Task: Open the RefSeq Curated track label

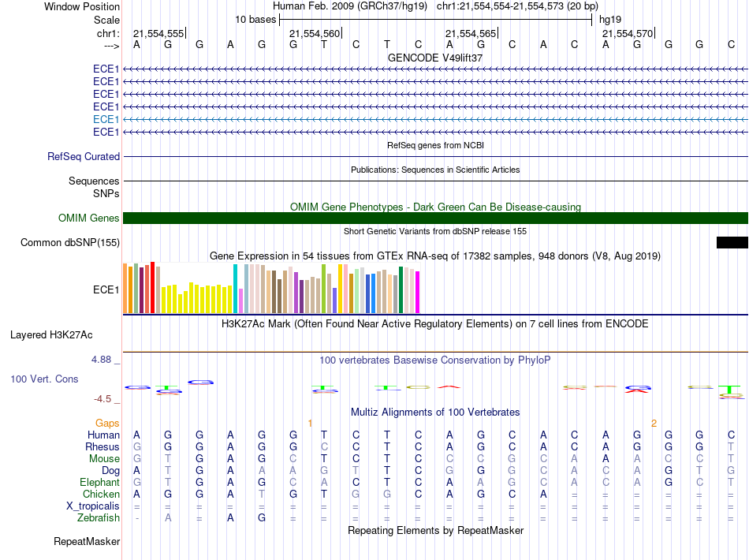Action: [x=84, y=157]
